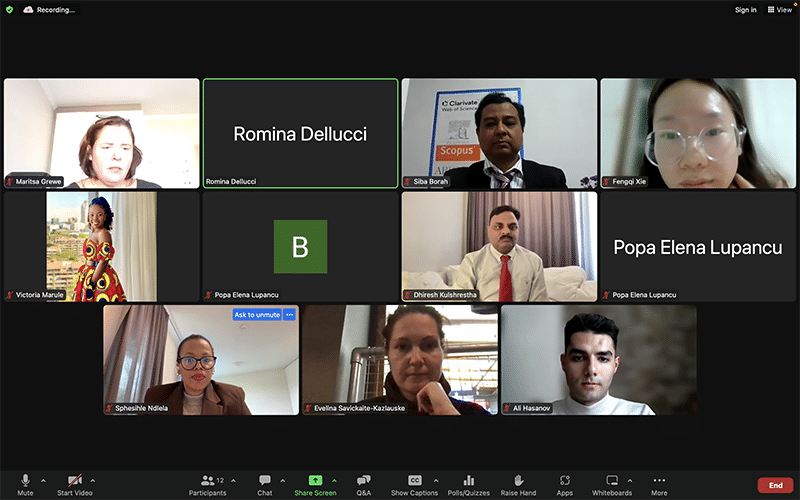
Task: Click the red End button
Action: (775, 485)
